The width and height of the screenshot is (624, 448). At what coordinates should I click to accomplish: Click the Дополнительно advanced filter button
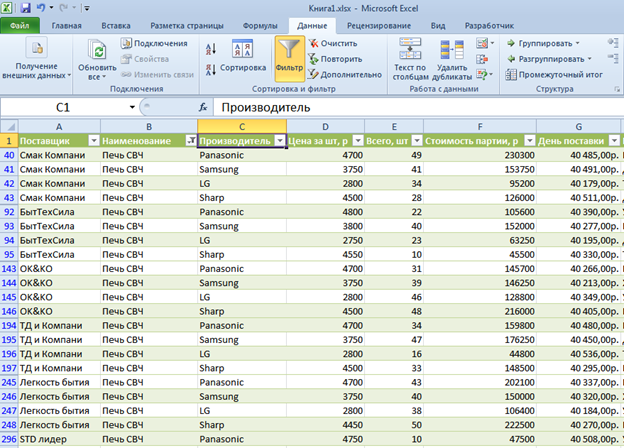[344, 74]
